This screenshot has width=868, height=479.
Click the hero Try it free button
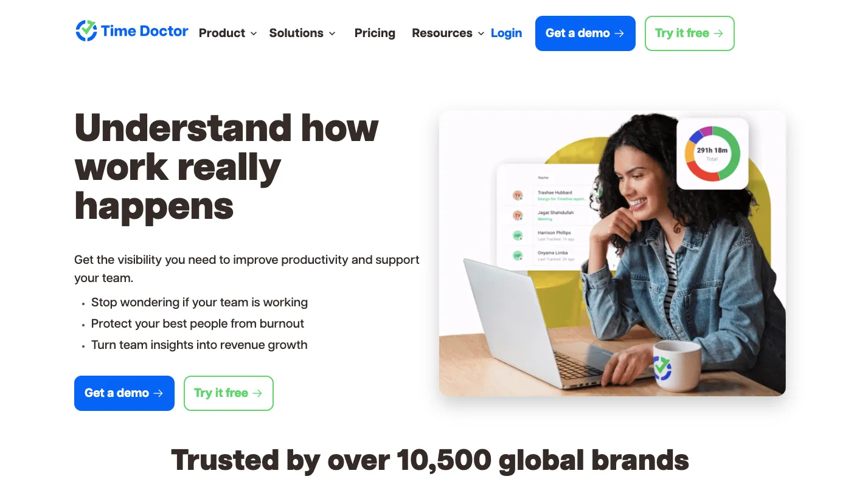(x=229, y=393)
